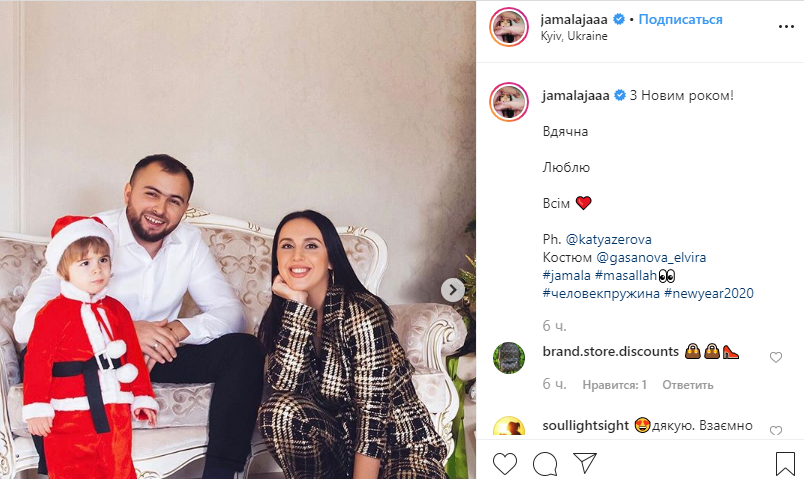
Task: Open the @katyazerova photographer mention
Action: tap(608, 240)
